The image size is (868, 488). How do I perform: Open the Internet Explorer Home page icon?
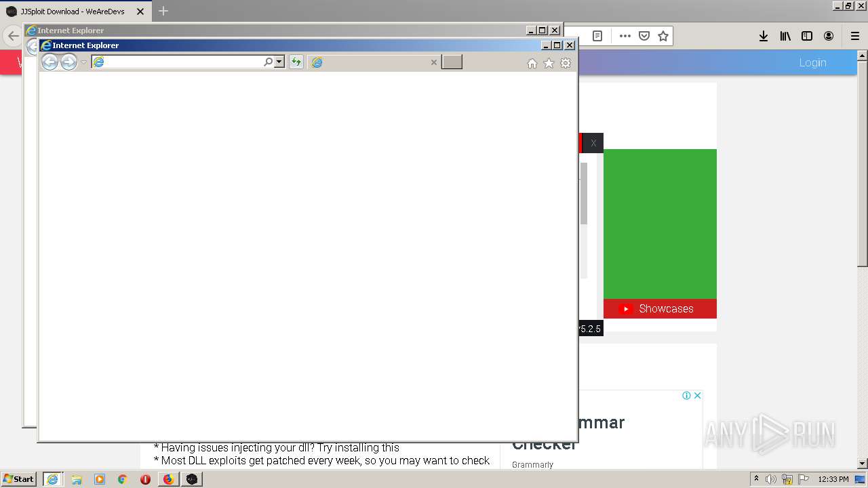coord(532,63)
